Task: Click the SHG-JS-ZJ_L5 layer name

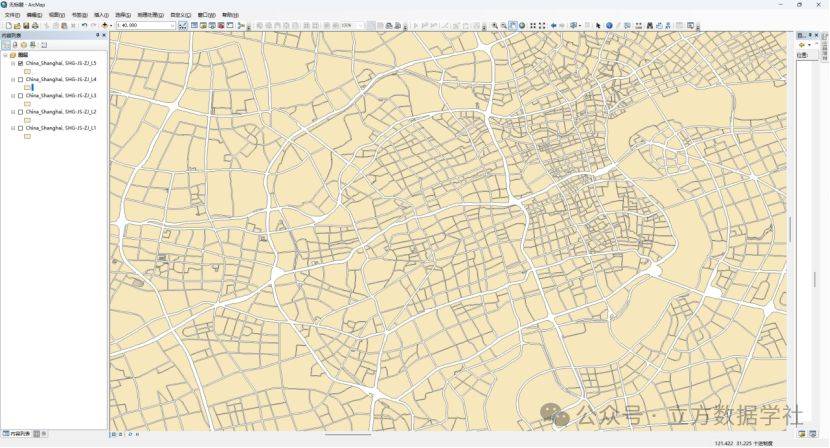Action: click(x=61, y=63)
